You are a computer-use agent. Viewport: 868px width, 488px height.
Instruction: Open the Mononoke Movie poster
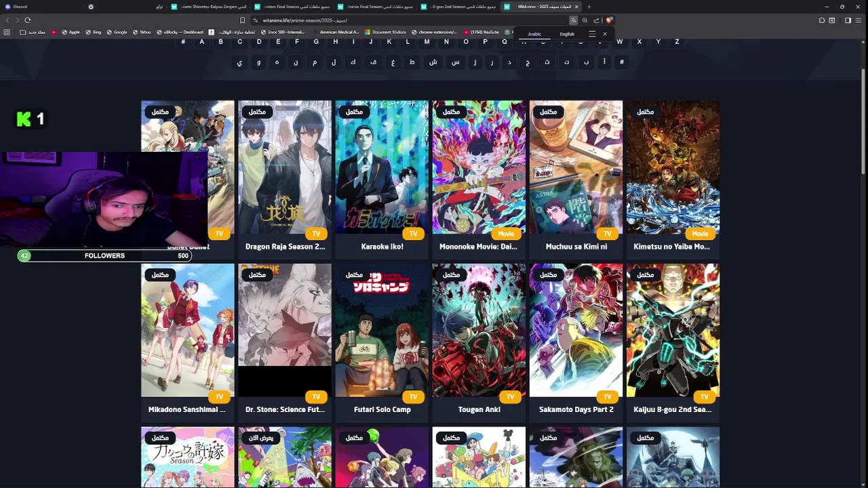click(x=479, y=167)
